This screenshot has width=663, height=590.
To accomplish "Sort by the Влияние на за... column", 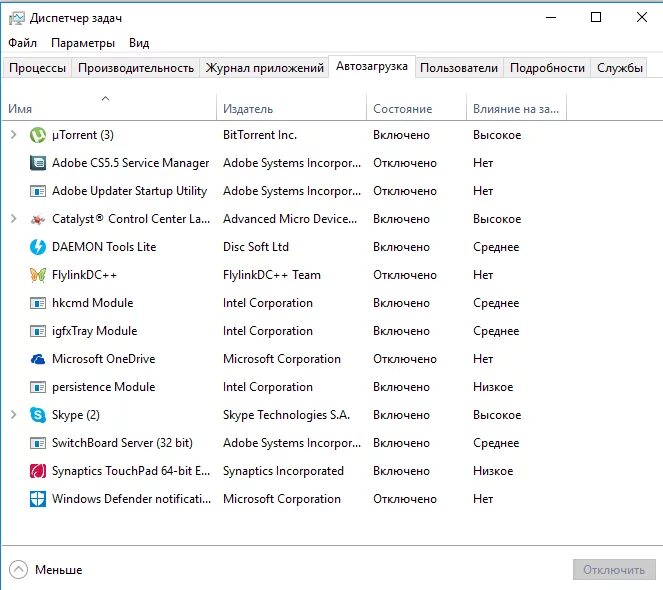I will pos(516,109).
